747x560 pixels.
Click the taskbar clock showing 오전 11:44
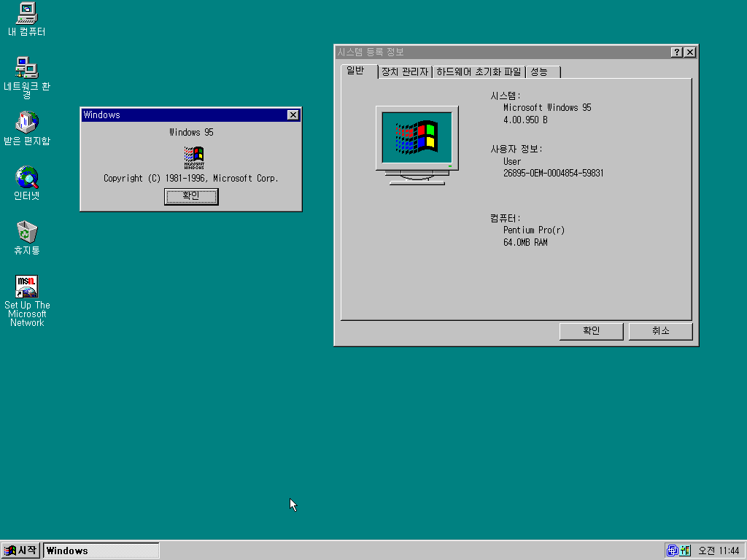coord(719,551)
